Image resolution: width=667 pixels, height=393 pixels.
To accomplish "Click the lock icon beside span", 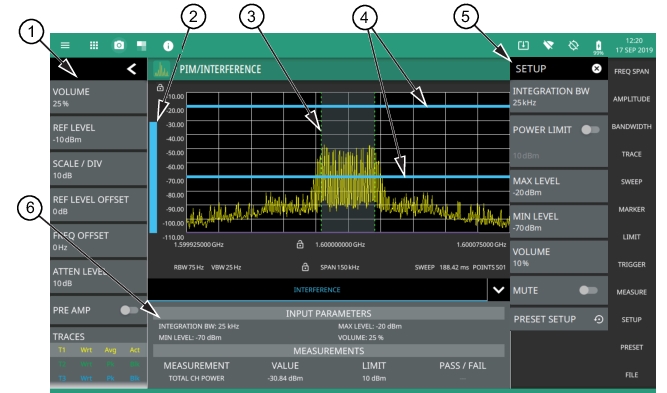I will tap(305, 267).
